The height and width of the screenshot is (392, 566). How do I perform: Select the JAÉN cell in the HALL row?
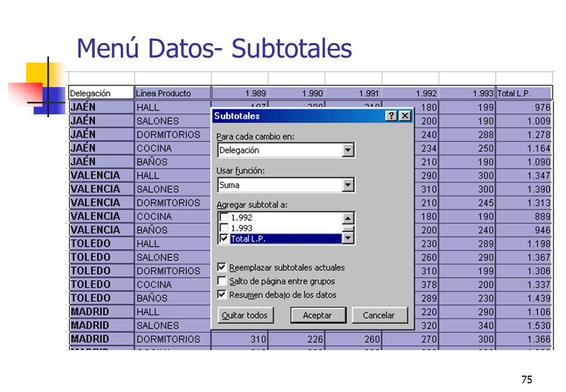pyautogui.click(x=101, y=107)
